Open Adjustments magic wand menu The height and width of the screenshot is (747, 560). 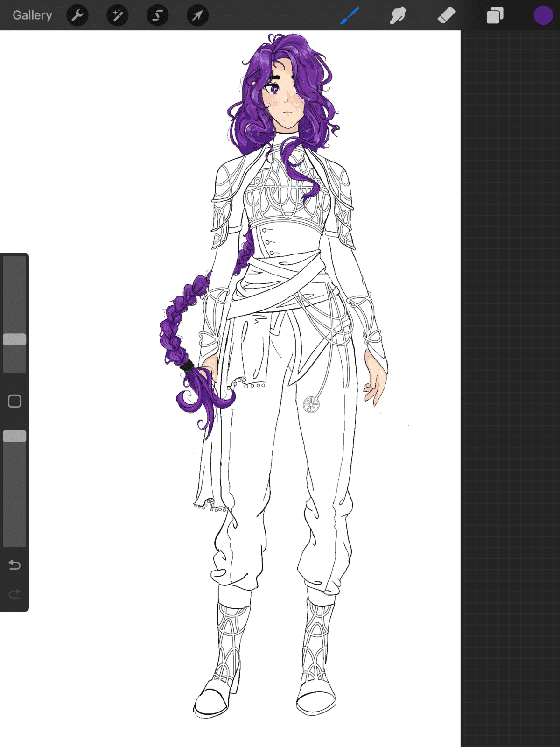[x=118, y=15]
